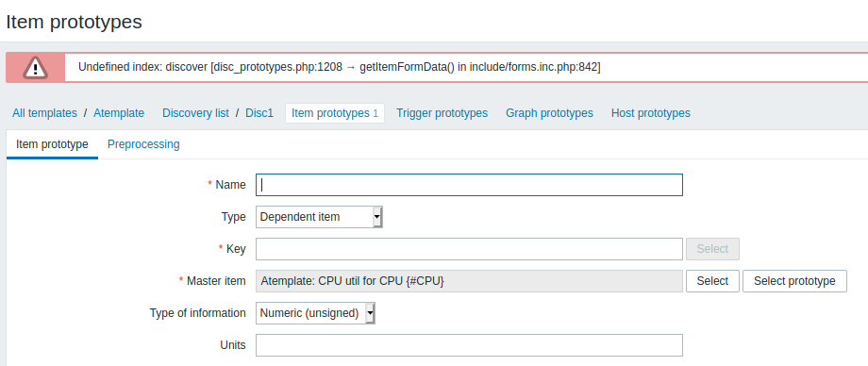This screenshot has height=366, width=868.
Task: Click the Units input field
Action: 469,345
